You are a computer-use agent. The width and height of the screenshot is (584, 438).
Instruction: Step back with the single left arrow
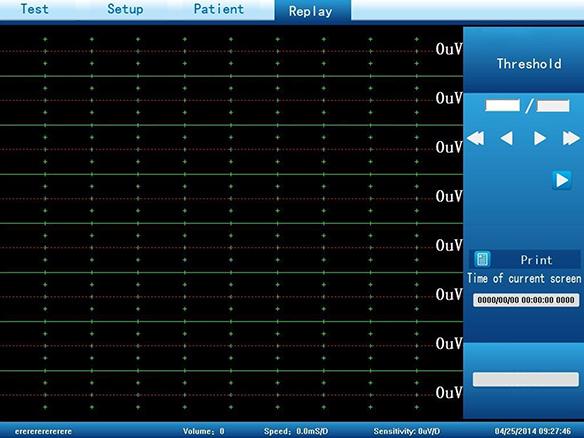[507, 138]
